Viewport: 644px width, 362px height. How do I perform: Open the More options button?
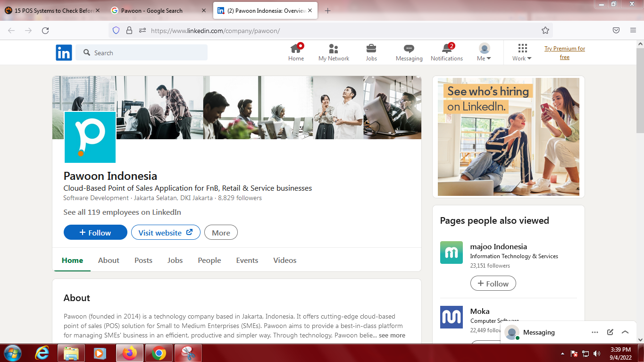click(221, 232)
